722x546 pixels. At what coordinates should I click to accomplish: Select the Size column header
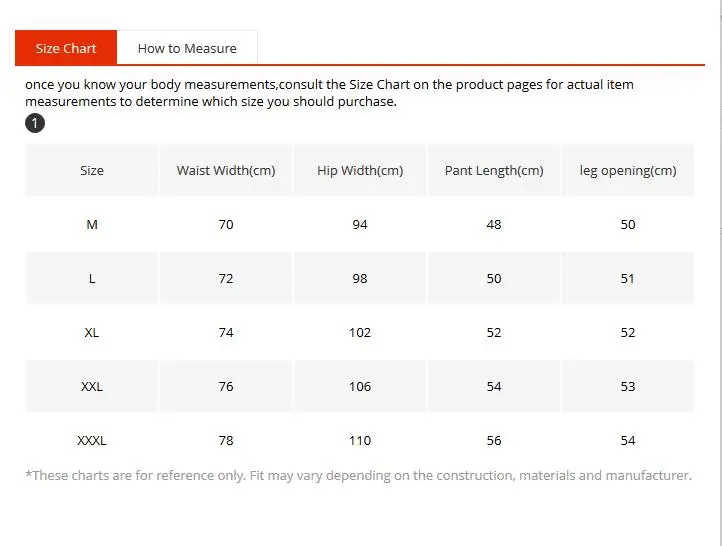(x=92, y=170)
